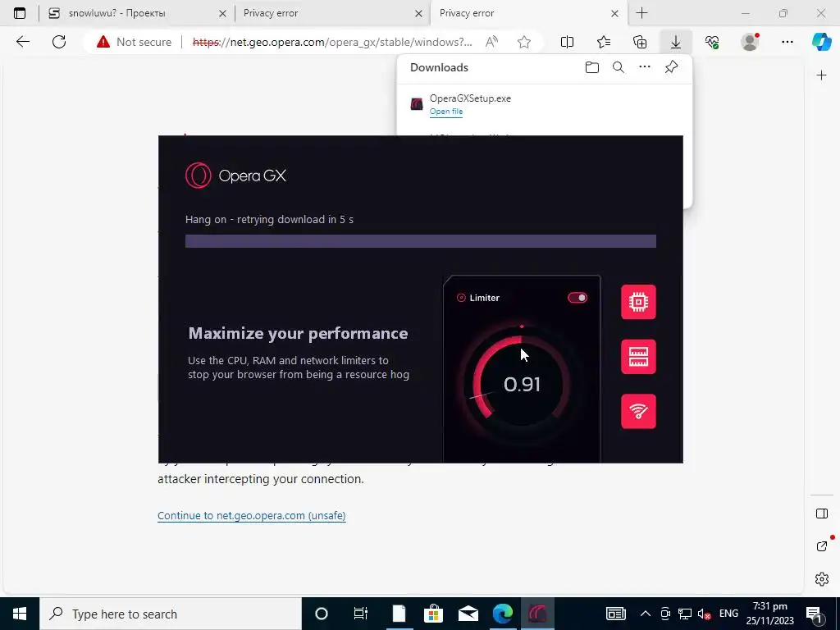Switch to the snowluwu? tab
This screenshot has height=630, width=840.
pos(136,13)
